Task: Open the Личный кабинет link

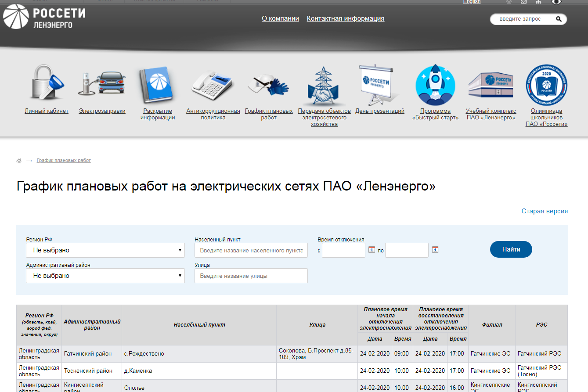Action: click(47, 111)
